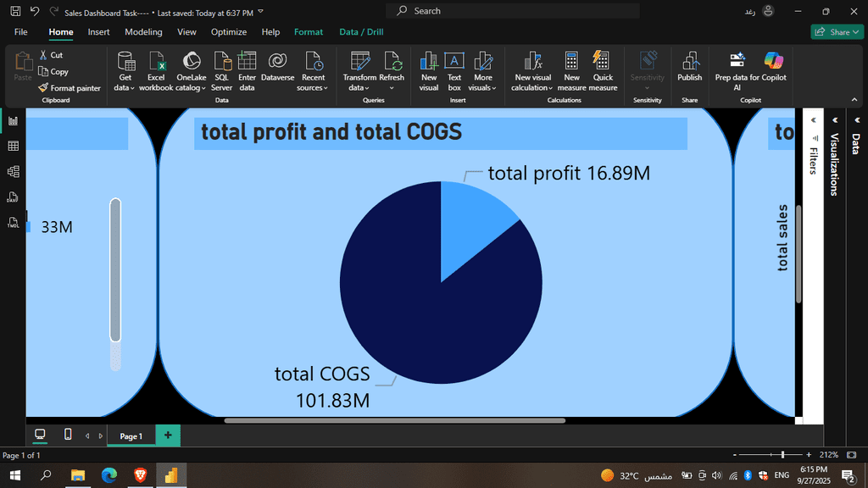This screenshot has height=488, width=868.
Task: Open Transform data editor
Action: click(x=359, y=71)
